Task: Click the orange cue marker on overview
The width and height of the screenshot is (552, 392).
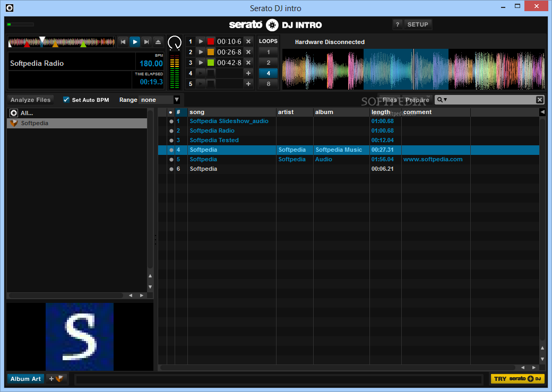Action: 55,45
